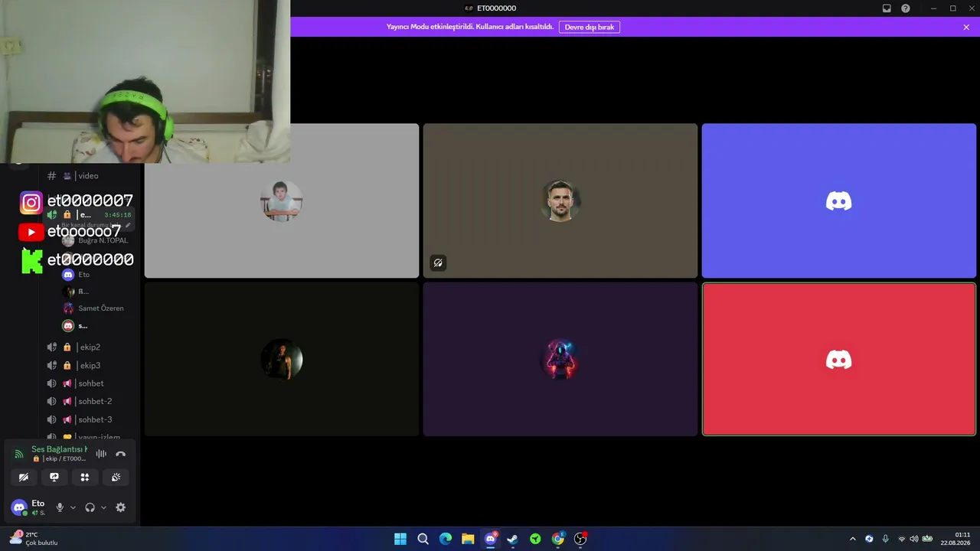Open weather widget on taskbar
Viewport: 980px width, 551px height.
(33, 539)
